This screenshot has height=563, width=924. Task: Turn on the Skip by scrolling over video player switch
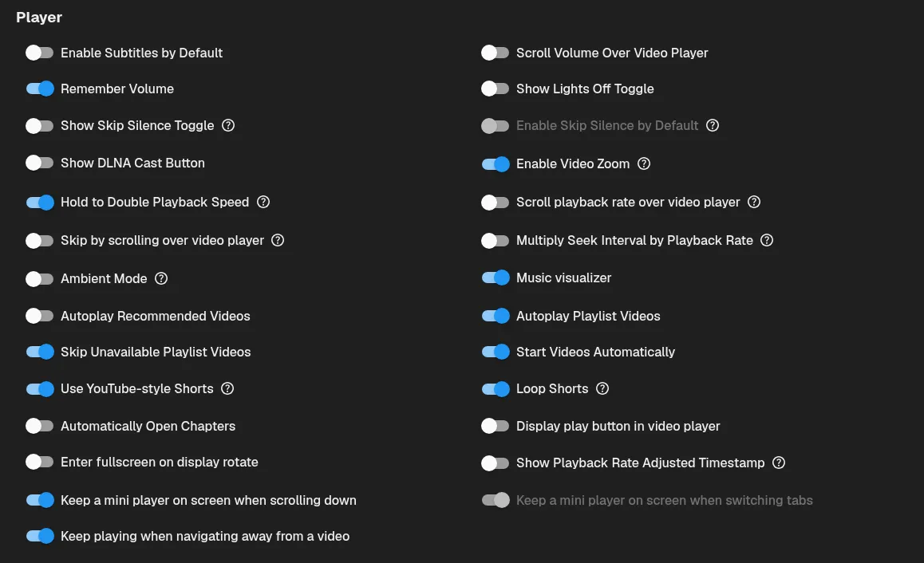pos(39,241)
